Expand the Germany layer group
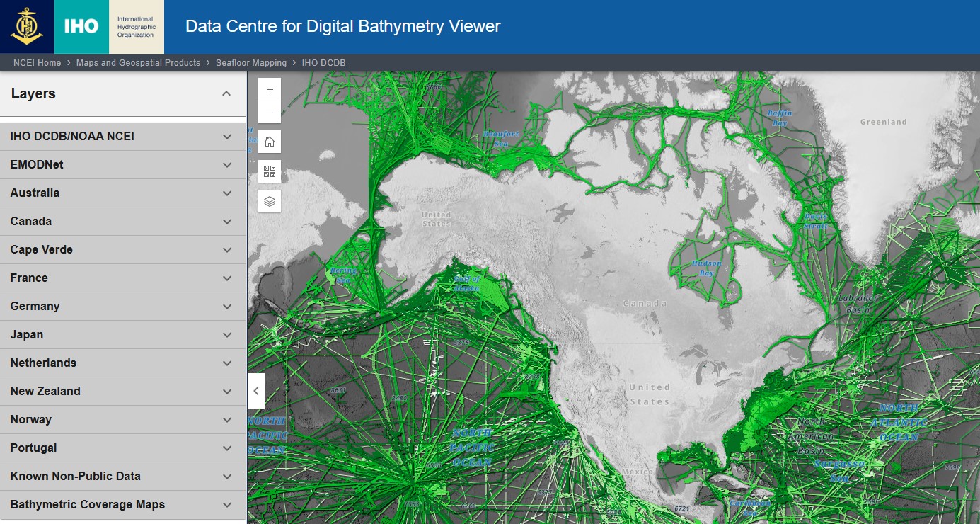The width and height of the screenshot is (980, 524). [123, 307]
